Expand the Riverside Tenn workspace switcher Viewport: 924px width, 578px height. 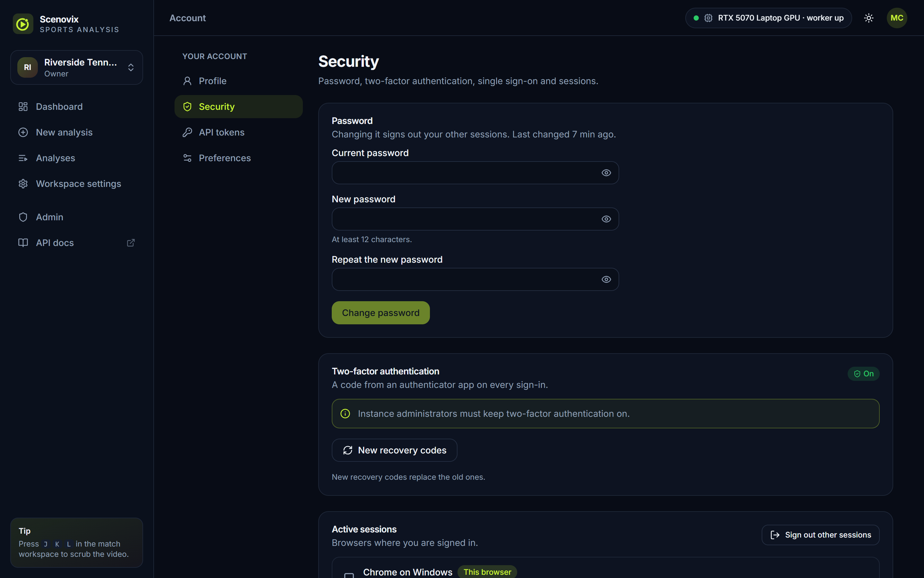pyautogui.click(x=77, y=67)
